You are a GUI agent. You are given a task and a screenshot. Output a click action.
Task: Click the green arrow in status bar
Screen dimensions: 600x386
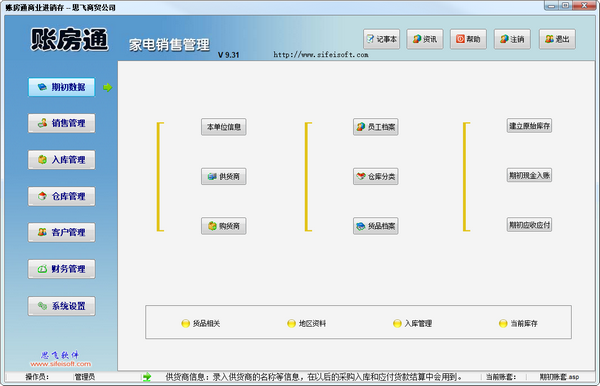[x=147, y=377]
